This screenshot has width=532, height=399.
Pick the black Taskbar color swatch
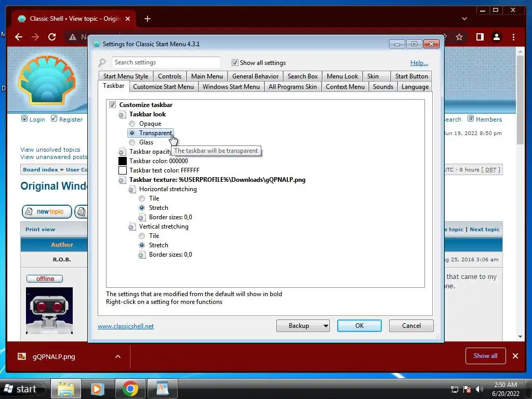123,161
